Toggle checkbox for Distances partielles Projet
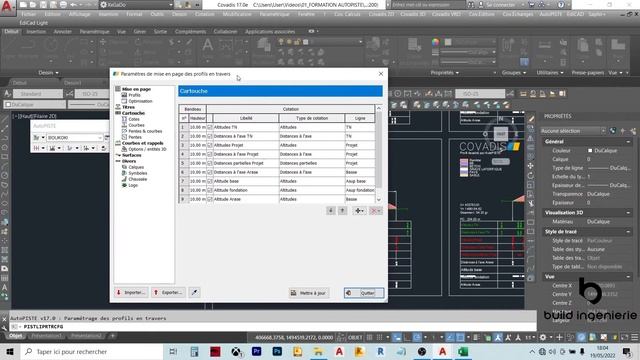 (210, 163)
